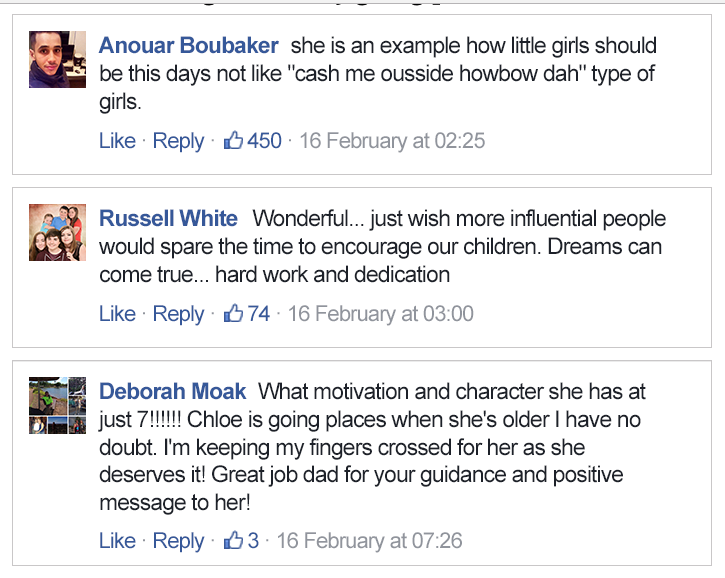
Task: Click the thumbs-up icon with 74 likes
Action: click(234, 314)
